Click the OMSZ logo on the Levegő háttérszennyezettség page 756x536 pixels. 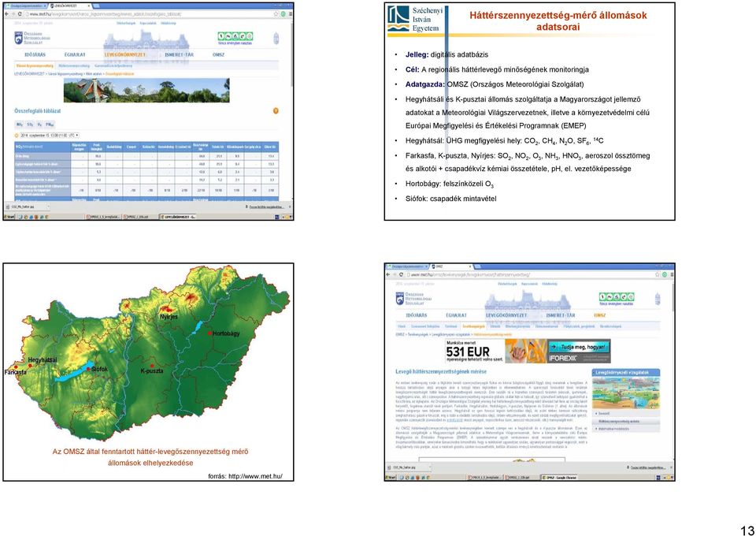coord(413,298)
